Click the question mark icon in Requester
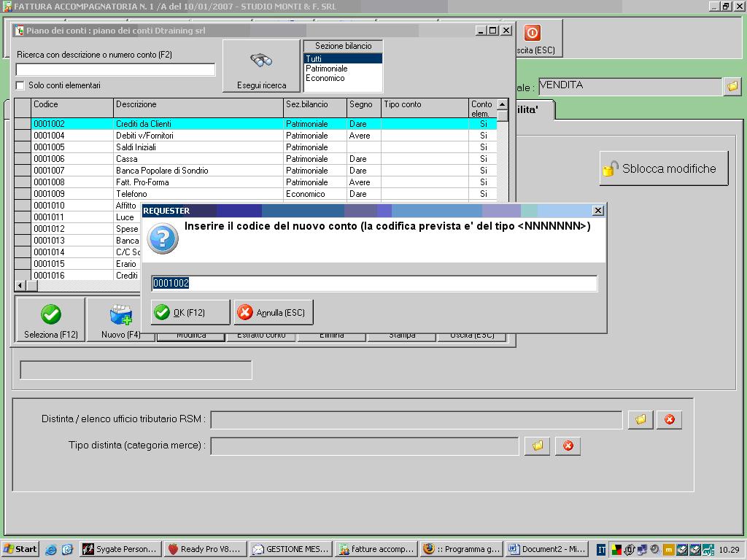The height and width of the screenshot is (560, 747). (x=163, y=239)
